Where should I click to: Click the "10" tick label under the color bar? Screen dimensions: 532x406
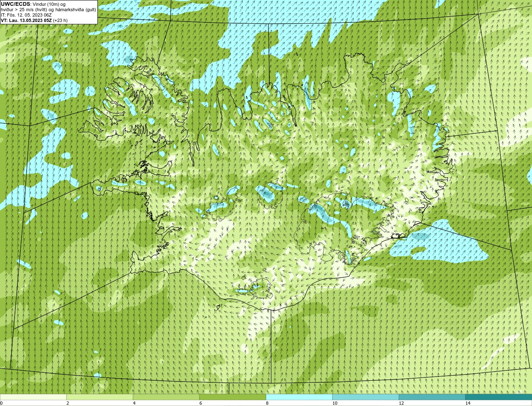point(335,403)
